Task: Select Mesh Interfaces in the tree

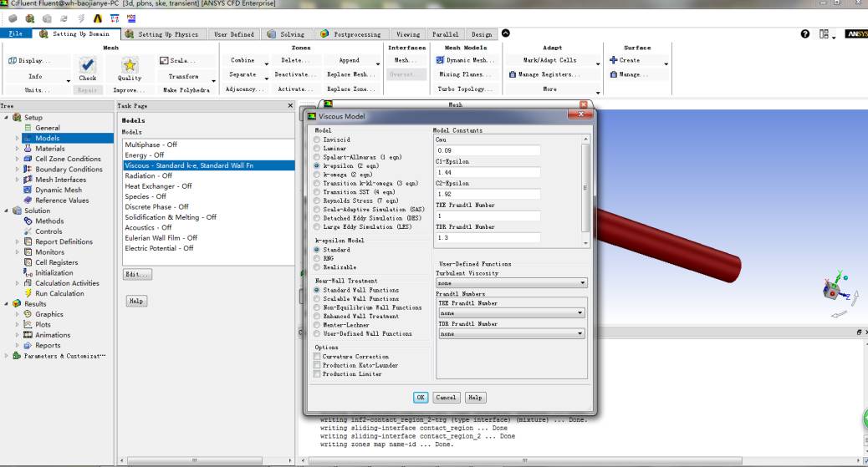Action: pos(60,180)
